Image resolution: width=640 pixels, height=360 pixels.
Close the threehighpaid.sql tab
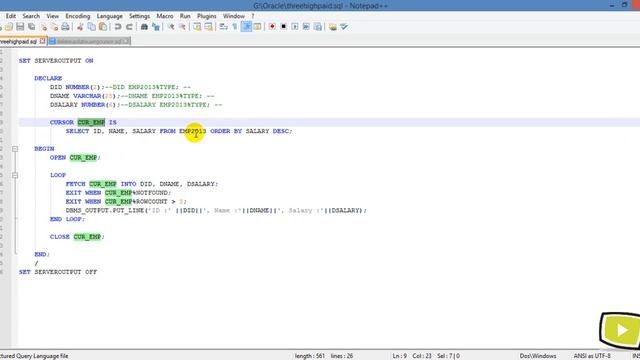[42, 41]
